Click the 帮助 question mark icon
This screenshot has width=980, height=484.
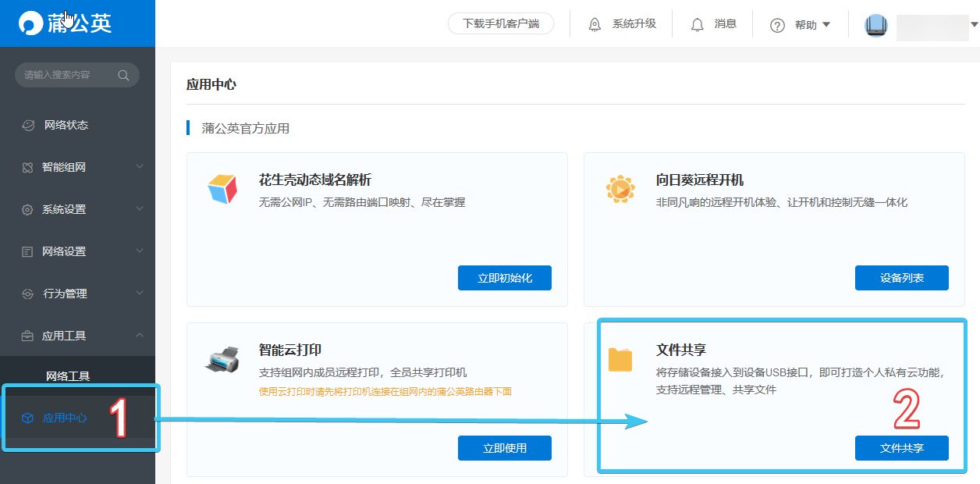click(777, 25)
